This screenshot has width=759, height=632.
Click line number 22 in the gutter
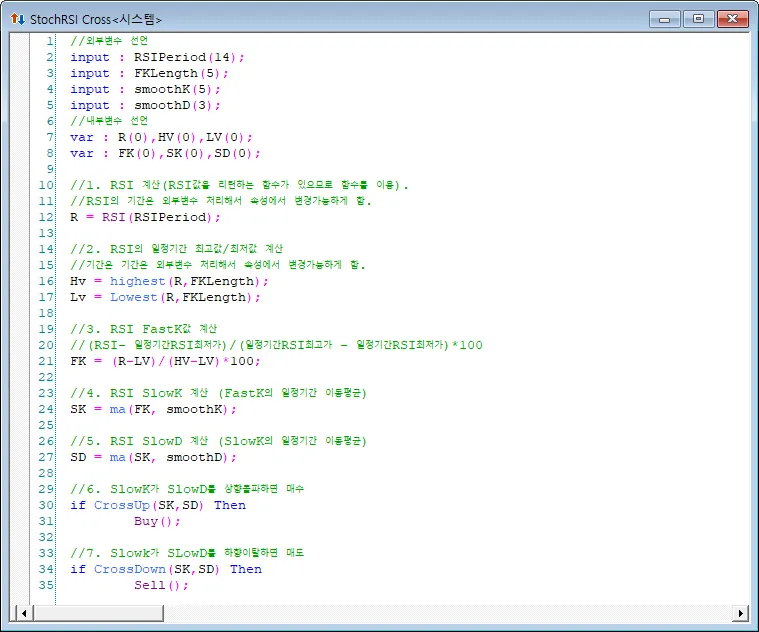pos(46,377)
